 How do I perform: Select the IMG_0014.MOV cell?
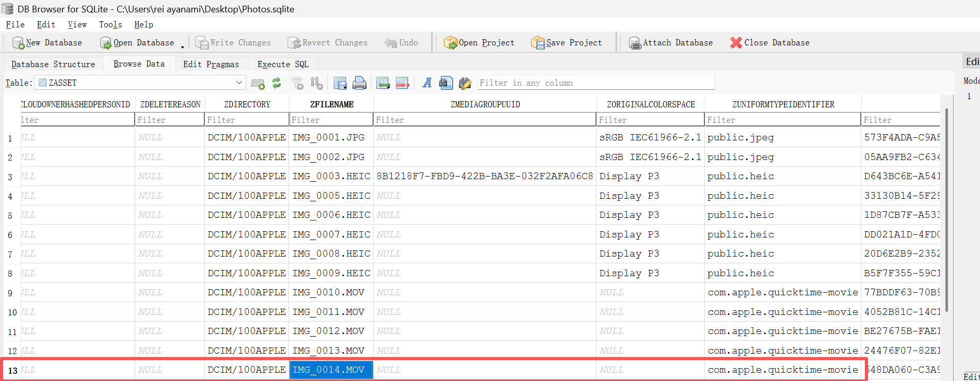331,370
